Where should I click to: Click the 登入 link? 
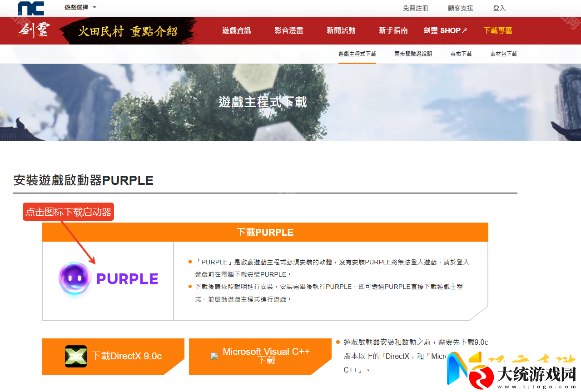[x=499, y=8]
